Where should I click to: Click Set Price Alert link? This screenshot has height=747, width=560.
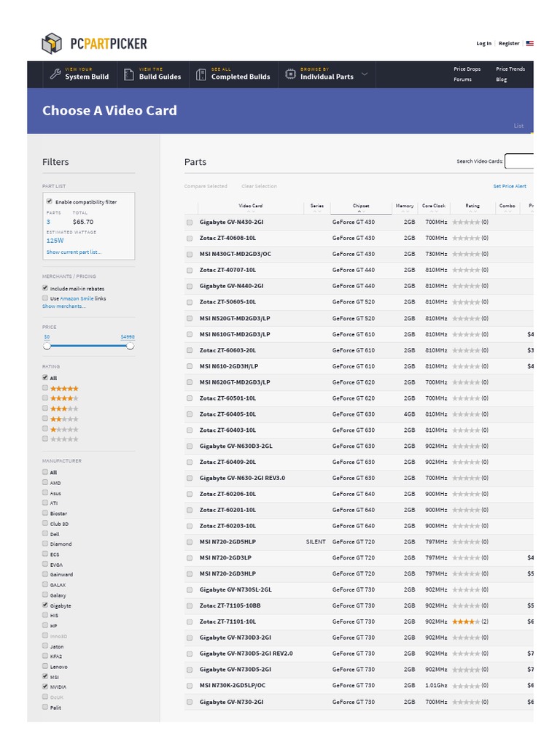(510, 186)
